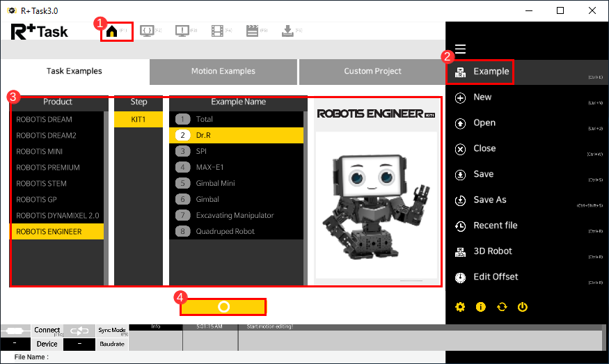Select ROBOTIS PREMIUM product
This screenshot has height=364, width=609.
57,168
